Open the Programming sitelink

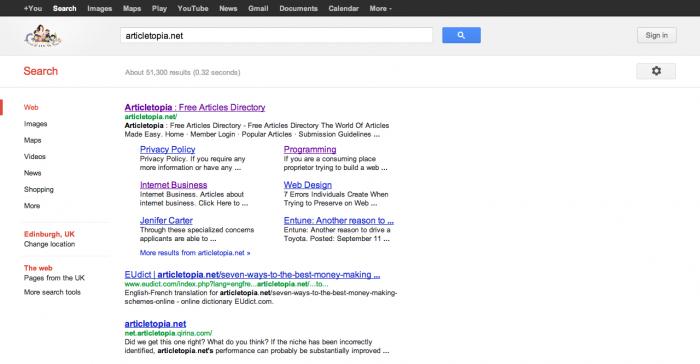(x=310, y=150)
